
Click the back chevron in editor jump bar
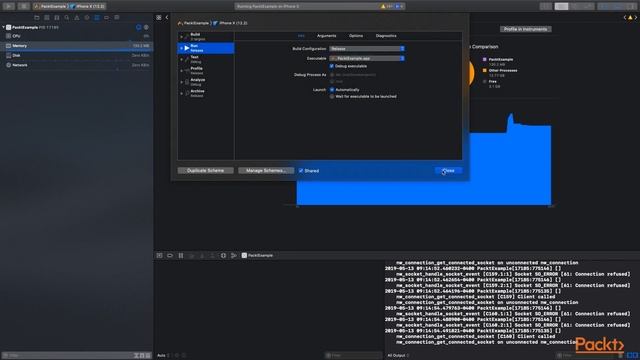coord(167,18)
